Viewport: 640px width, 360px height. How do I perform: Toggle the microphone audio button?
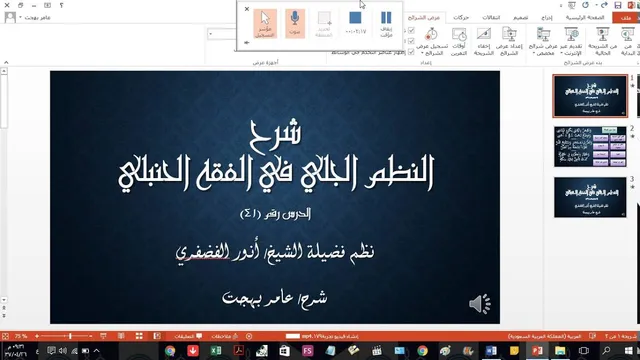(295, 23)
